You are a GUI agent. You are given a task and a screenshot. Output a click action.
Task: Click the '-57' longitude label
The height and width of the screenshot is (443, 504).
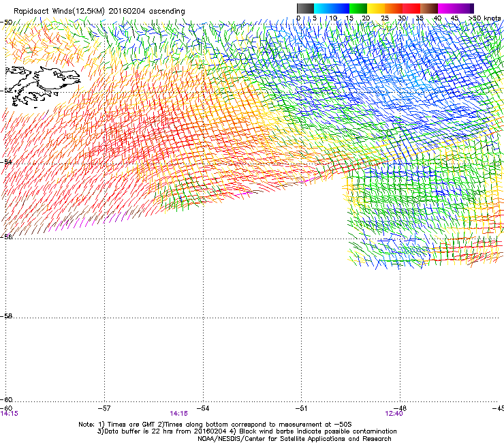point(104,408)
